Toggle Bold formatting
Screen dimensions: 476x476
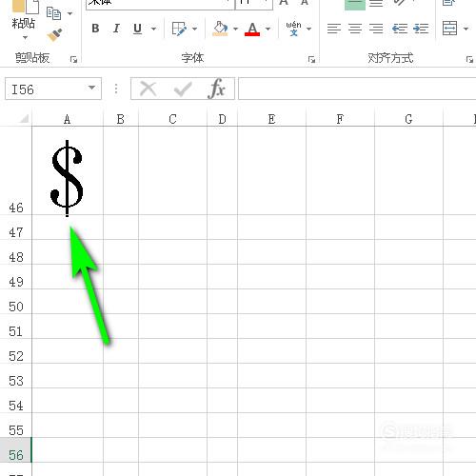(95, 29)
